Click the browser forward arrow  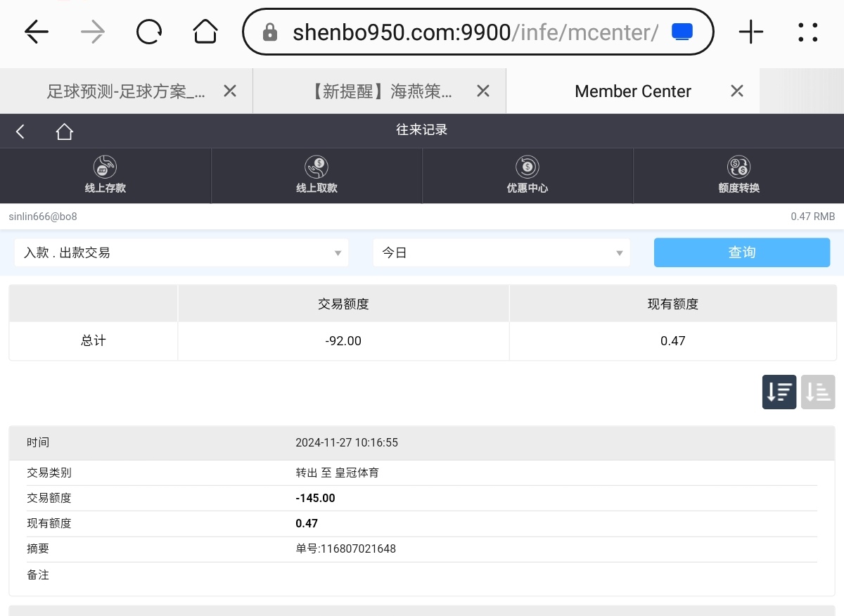(x=93, y=32)
